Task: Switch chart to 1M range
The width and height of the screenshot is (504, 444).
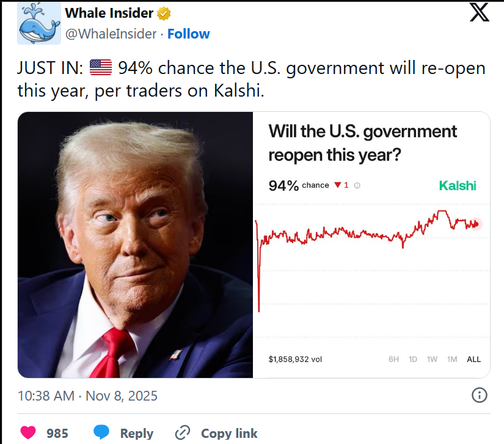Action: 452,359
